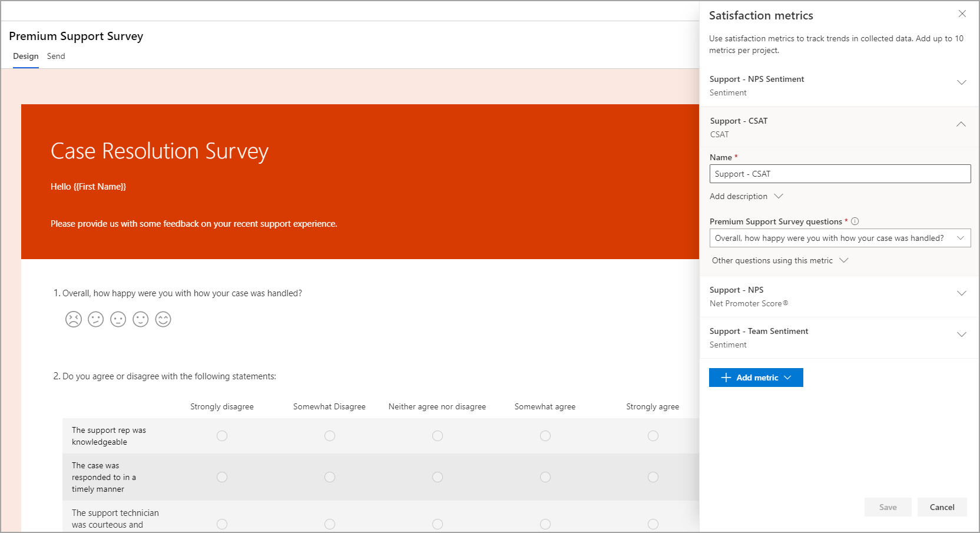This screenshot has width=980, height=533.
Task: Click the 'Somewhat Disagree' column header
Action: point(329,406)
